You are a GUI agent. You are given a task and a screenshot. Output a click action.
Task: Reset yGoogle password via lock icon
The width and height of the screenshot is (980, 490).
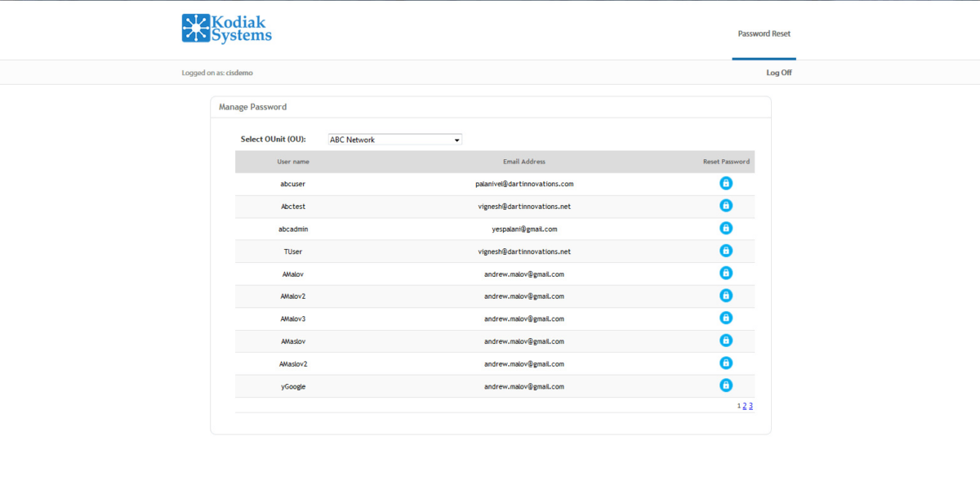(725, 385)
